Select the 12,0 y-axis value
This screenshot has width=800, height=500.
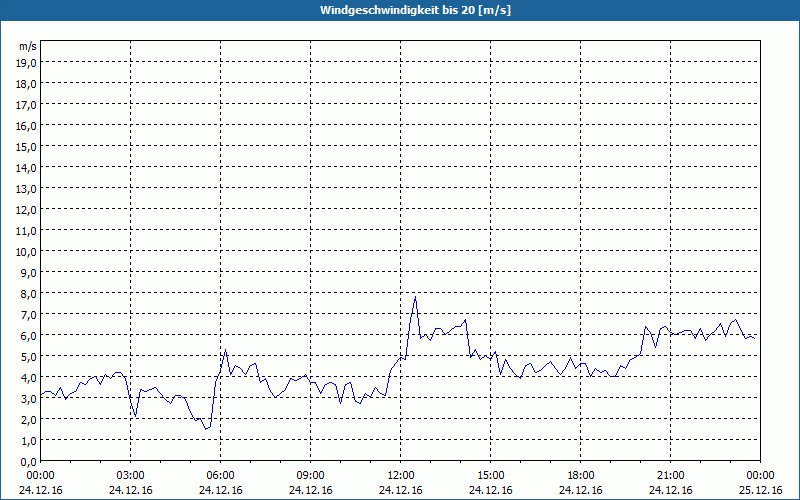pyautogui.click(x=26, y=210)
